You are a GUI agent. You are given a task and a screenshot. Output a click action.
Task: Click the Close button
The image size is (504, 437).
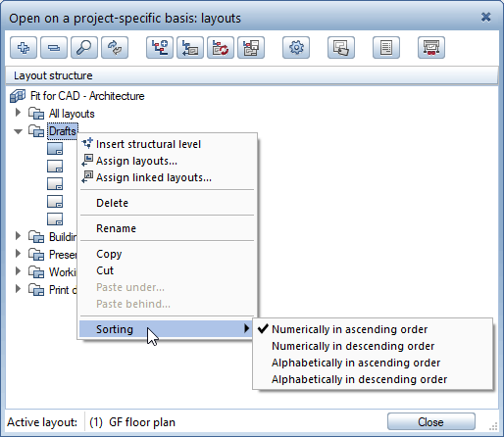430,422
